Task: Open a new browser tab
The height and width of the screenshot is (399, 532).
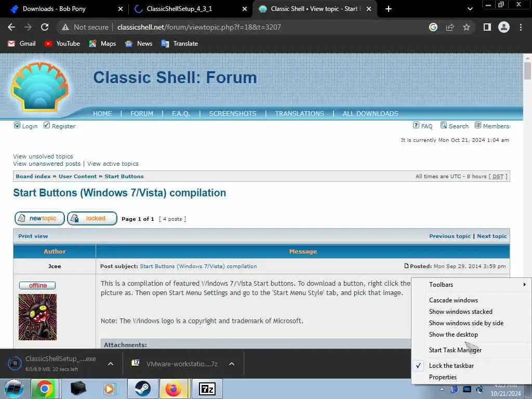Action: click(x=389, y=9)
